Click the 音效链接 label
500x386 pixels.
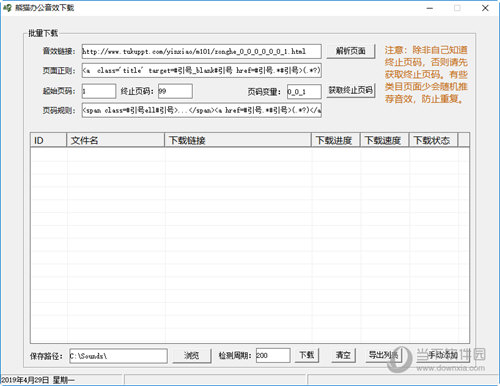pyautogui.click(x=59, y=51)
